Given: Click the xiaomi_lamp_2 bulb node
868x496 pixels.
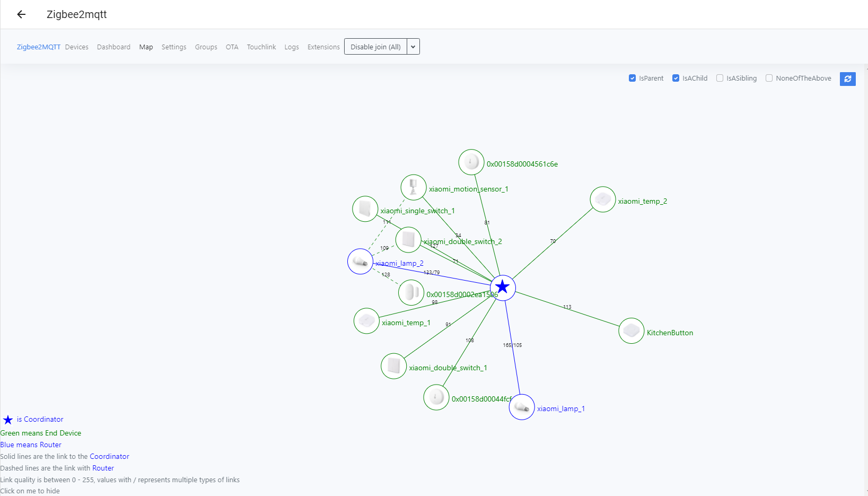Looking at the screenshot, I should [361, 262].
